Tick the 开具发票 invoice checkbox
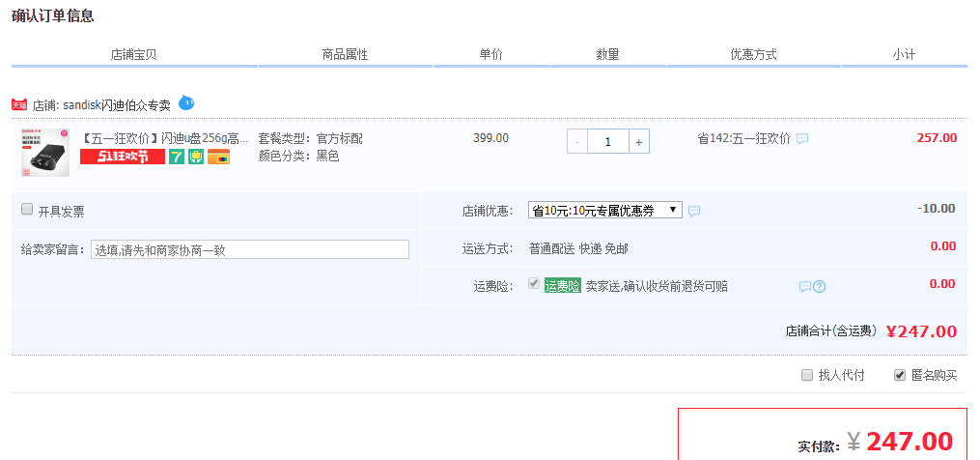 27,209
